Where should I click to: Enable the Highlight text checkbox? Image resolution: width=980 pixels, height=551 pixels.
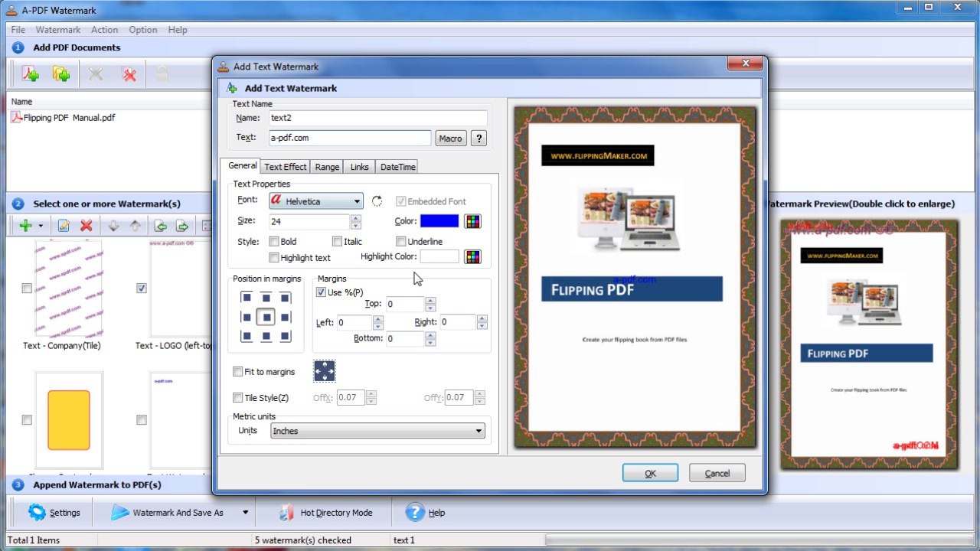tap(274, 258)
